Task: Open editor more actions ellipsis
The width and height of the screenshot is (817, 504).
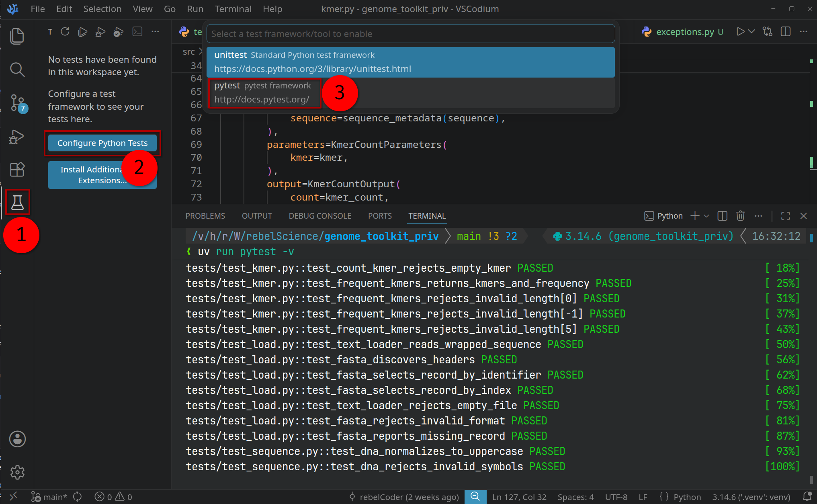Action: click(x=803, y=32)
